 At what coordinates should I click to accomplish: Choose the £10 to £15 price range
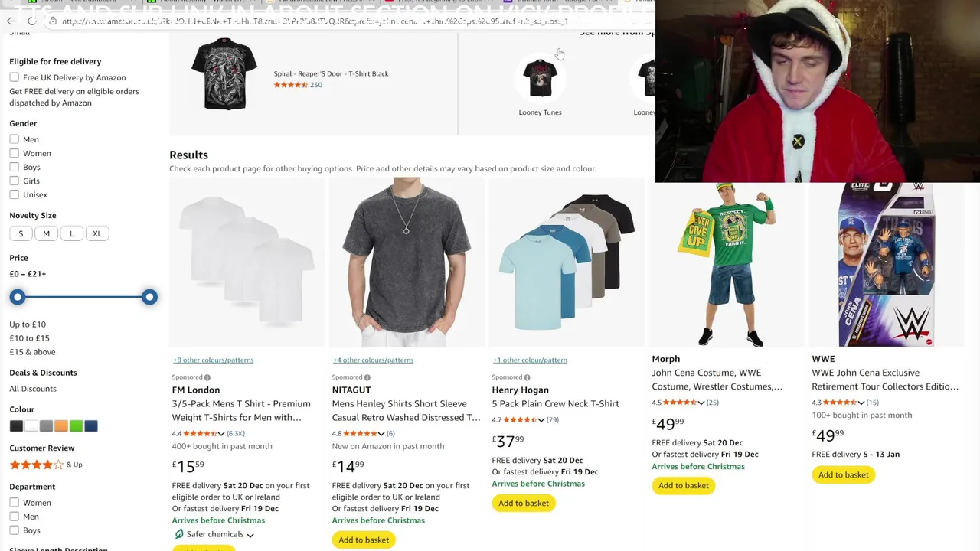(x=29, y=338)
